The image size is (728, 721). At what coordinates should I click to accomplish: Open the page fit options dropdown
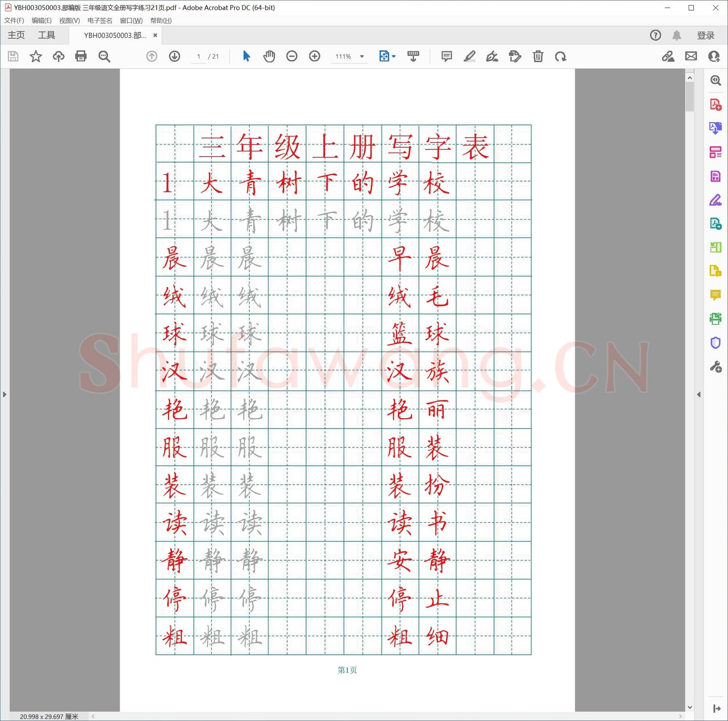click(393, 56)
